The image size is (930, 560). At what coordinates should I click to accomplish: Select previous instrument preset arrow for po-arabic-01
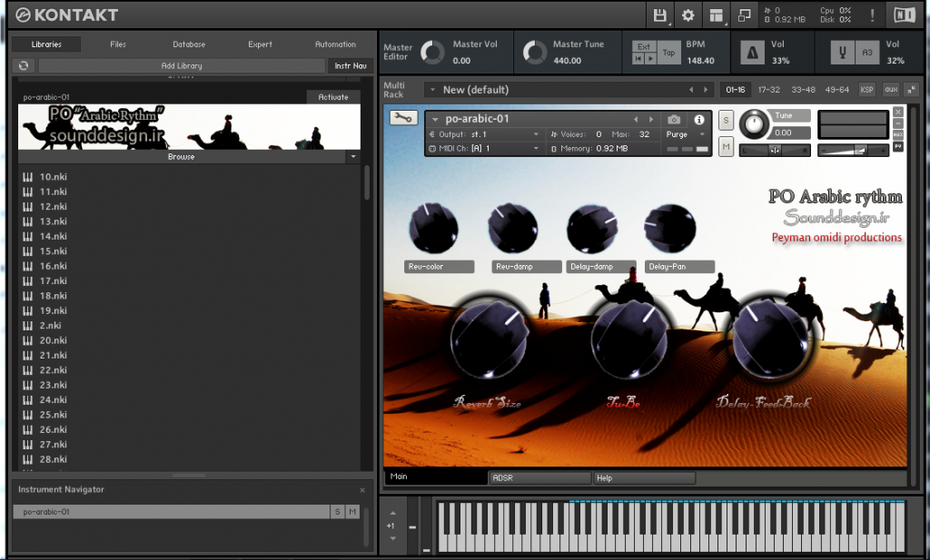636,119
